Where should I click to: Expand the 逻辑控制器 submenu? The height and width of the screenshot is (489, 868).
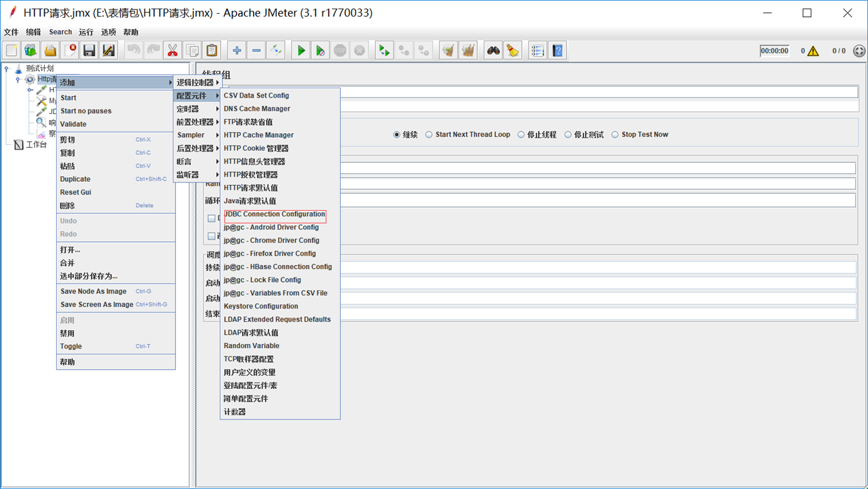tap(197, 82)
